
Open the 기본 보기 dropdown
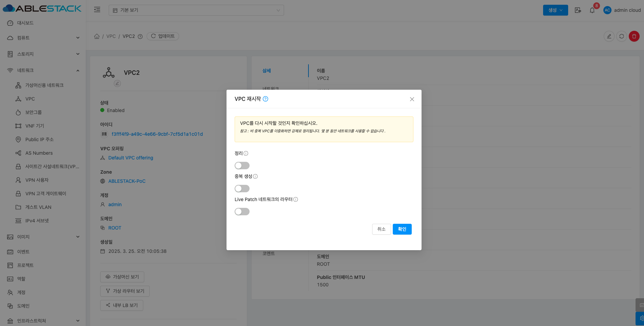click(196, 10)
